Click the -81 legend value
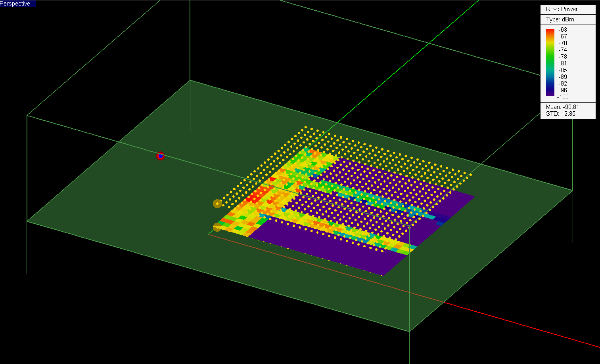 (x=563, y=63)
